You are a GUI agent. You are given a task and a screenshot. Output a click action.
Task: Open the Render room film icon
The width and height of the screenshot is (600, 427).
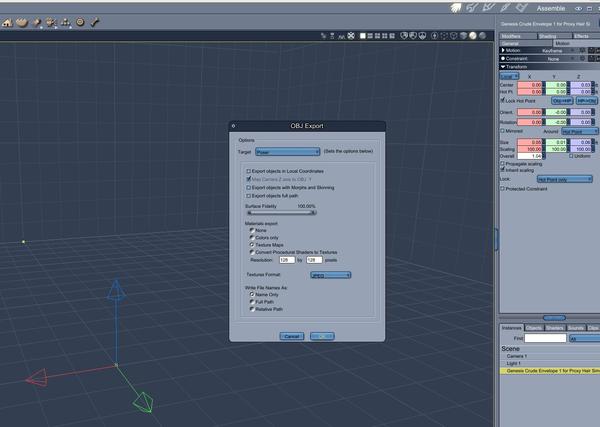coord(522,8)
